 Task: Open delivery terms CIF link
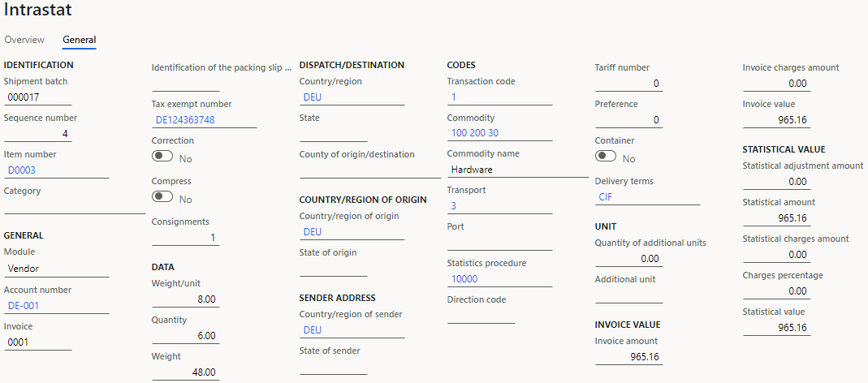click(x=606, y=197)
